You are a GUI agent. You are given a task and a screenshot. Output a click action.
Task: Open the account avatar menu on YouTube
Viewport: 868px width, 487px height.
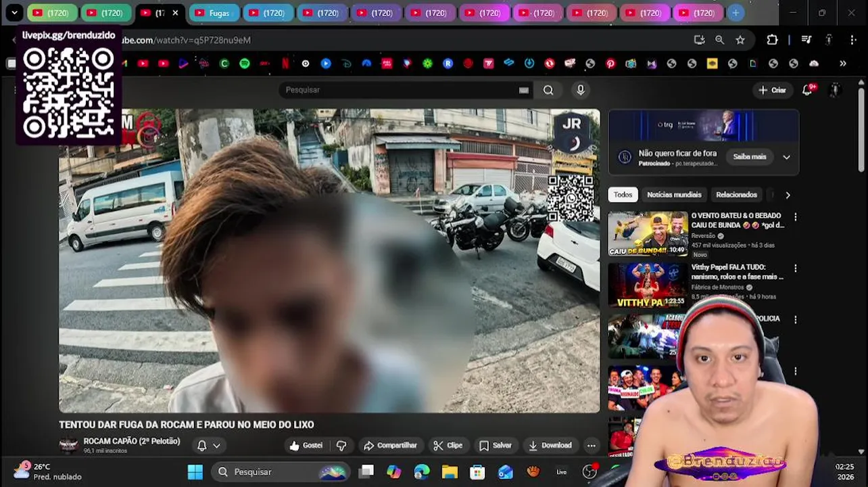point(835,90)
